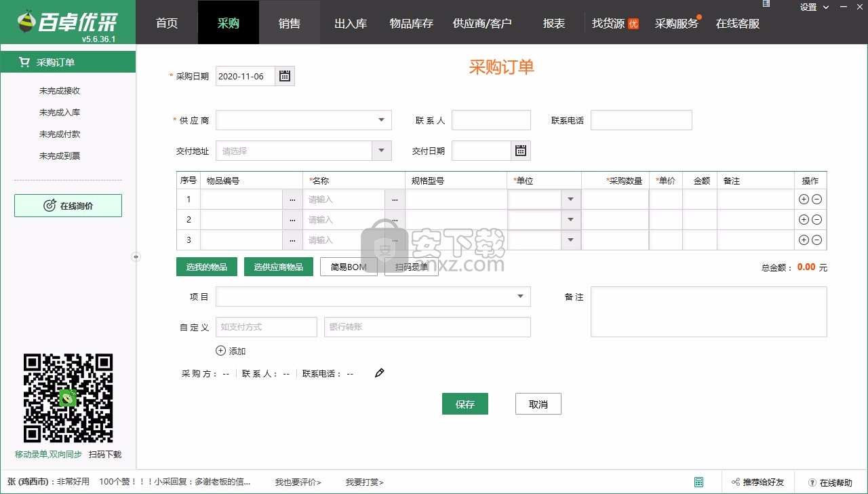Open 未完成付款 in the sidebar
The width and height of the screenshot is (868, 494).
pos(60,134)
